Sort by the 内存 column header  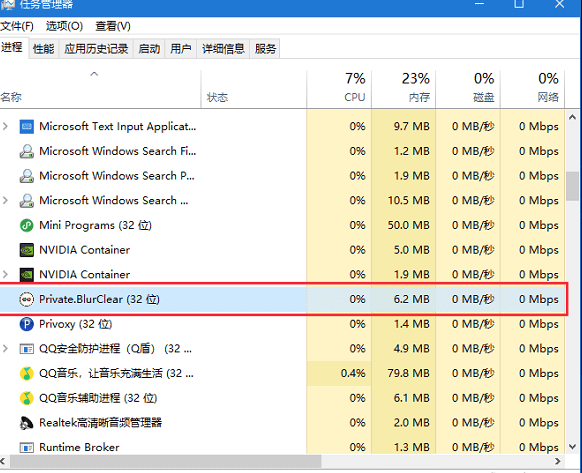403,88
